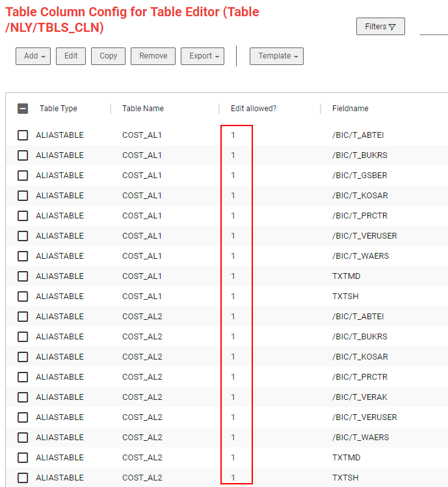Check the COST_AL1 /BIC/T_ABTEI row checkbox
Viewport: 448px width, 487px height.
tap(23, 135)
